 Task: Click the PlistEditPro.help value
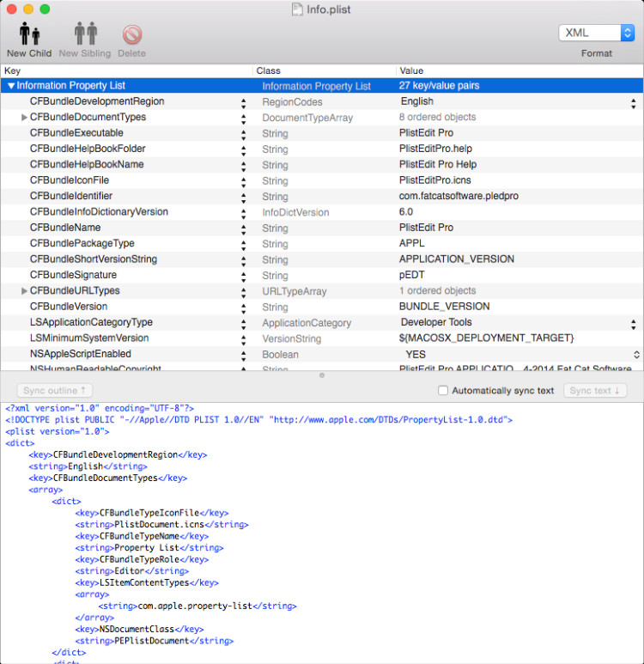435,149
